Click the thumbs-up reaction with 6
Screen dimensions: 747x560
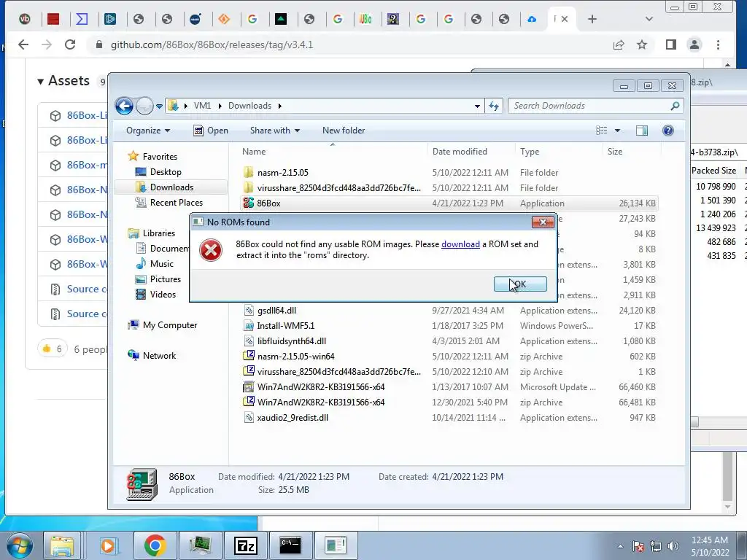pos(53,349)
